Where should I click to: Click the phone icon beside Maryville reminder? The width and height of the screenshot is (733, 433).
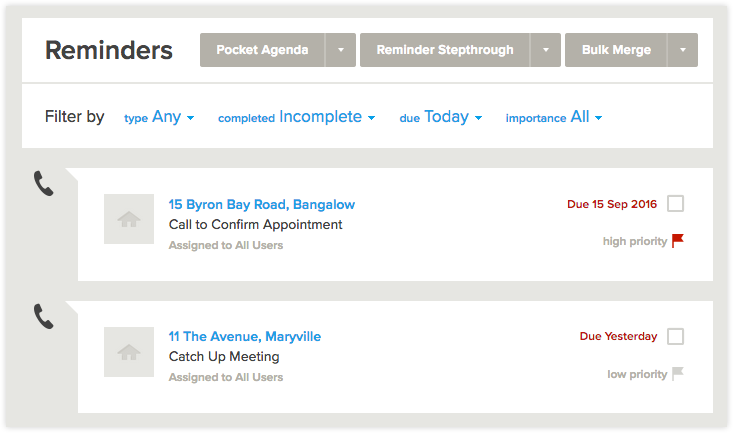tap(43, 317)
